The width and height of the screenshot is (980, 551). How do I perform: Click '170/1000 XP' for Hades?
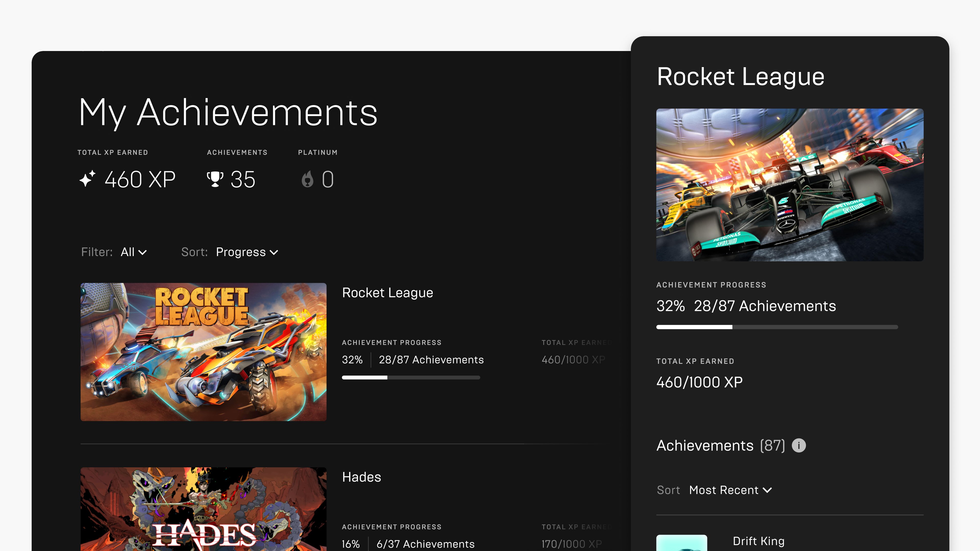(572, 544)
